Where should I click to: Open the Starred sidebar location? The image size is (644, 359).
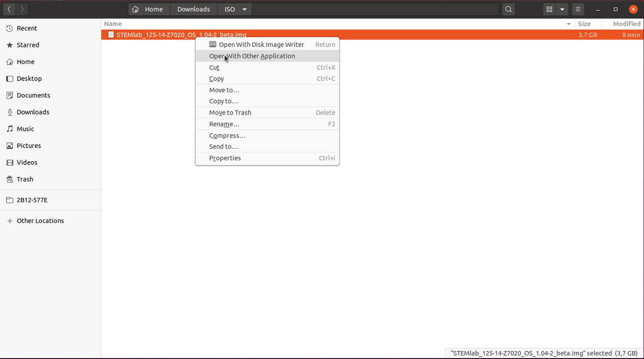point(50,45)
